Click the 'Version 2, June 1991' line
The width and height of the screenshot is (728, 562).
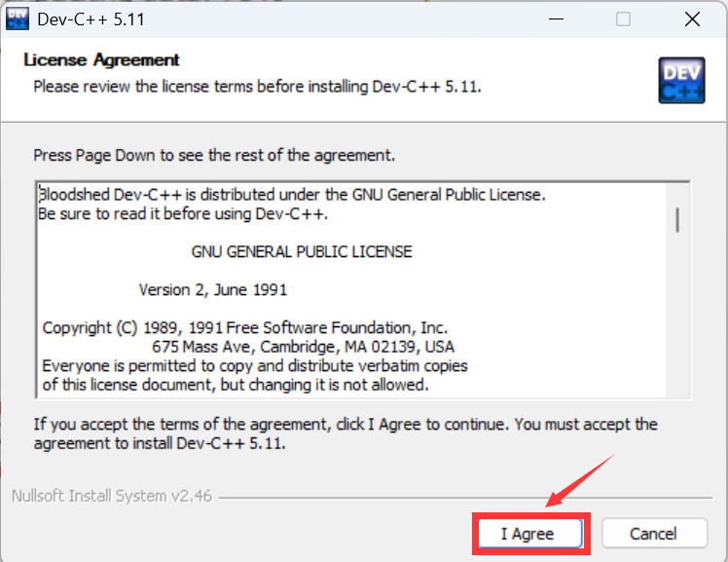coord(213,290)
